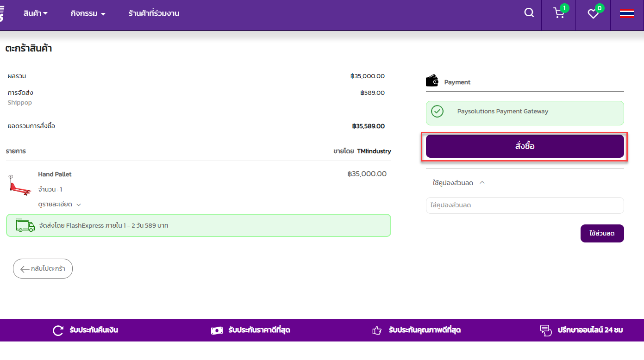The width and height of the screenshot is (644, 360).
Task: Open the shopping cart icon
Action: [x=559, y=13]
